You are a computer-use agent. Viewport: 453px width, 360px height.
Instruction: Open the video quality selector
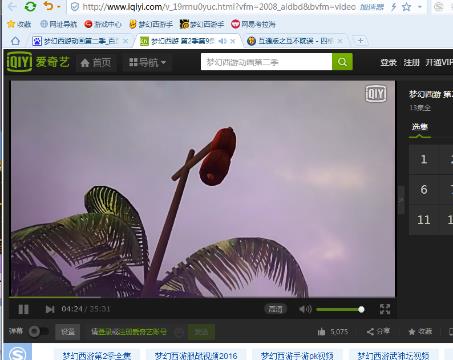pyautogui.click(x=275, y=309)
